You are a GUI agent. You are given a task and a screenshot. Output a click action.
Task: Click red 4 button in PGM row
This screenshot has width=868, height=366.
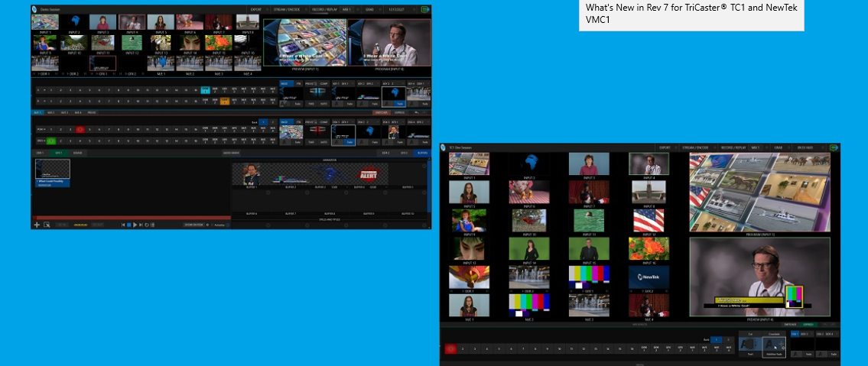pos(80,129)
